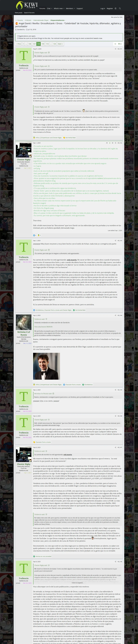138x644 pixels.
Task: Share post #2,146 via share icon
Action: [x=115, y=416]
